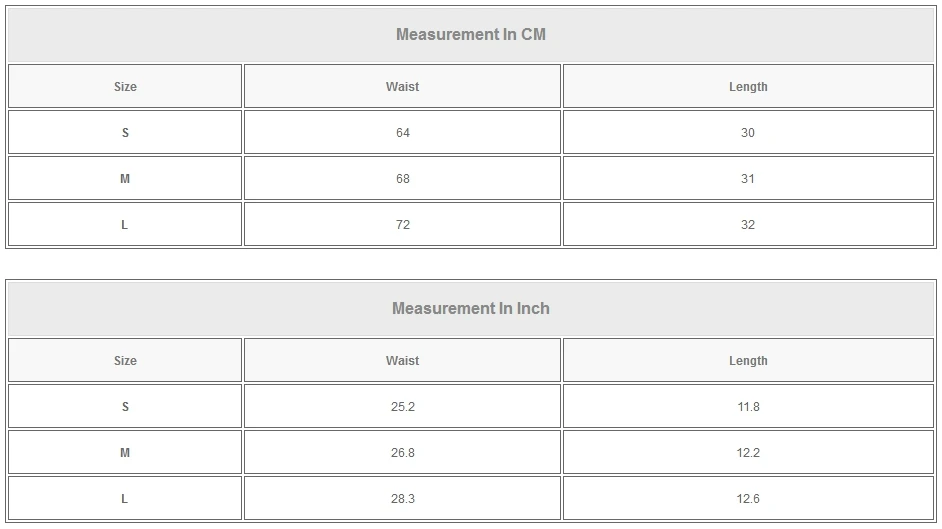Click the waist value 72 cell

point(402,225)
